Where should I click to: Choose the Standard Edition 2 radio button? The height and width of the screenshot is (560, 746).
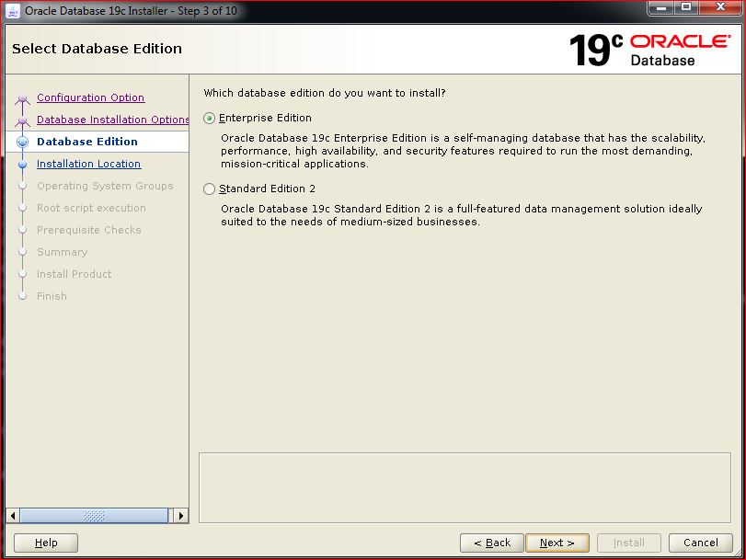(210, 189)
